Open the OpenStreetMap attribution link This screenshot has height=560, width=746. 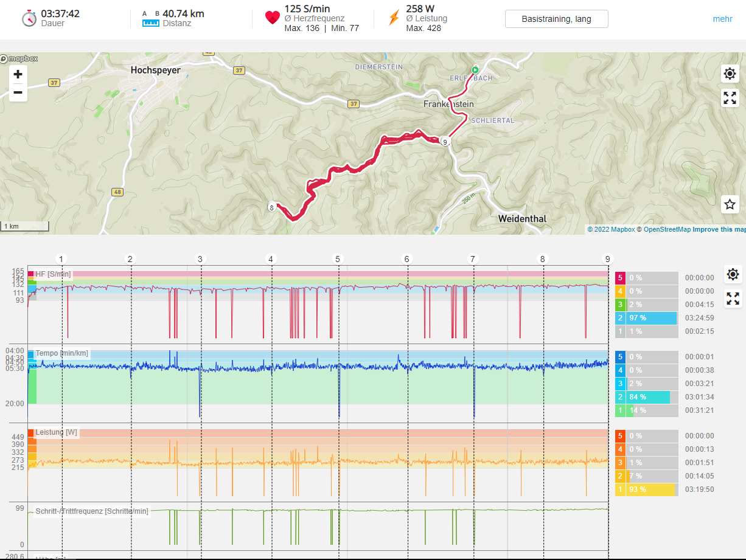click(667, 229)
